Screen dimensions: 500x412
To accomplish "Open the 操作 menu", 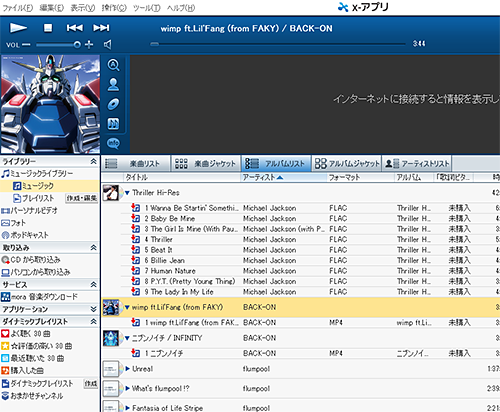I will [x=114, y=8].
